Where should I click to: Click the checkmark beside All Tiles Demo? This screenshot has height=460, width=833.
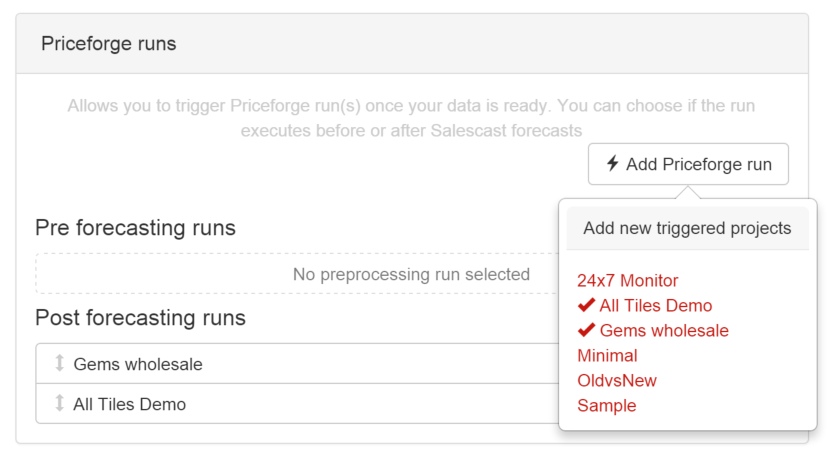(x=586, y=306)
